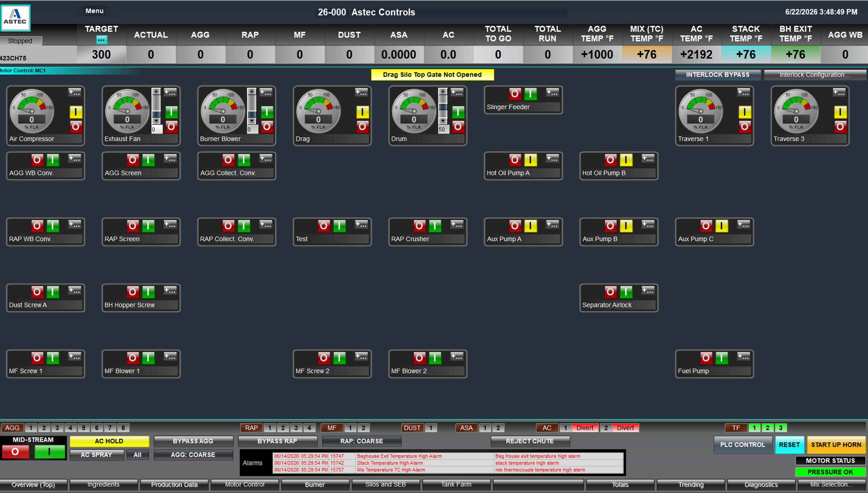868x493 pixels.
Task: Open Interlock Configuration
Action: coord(815,75)
